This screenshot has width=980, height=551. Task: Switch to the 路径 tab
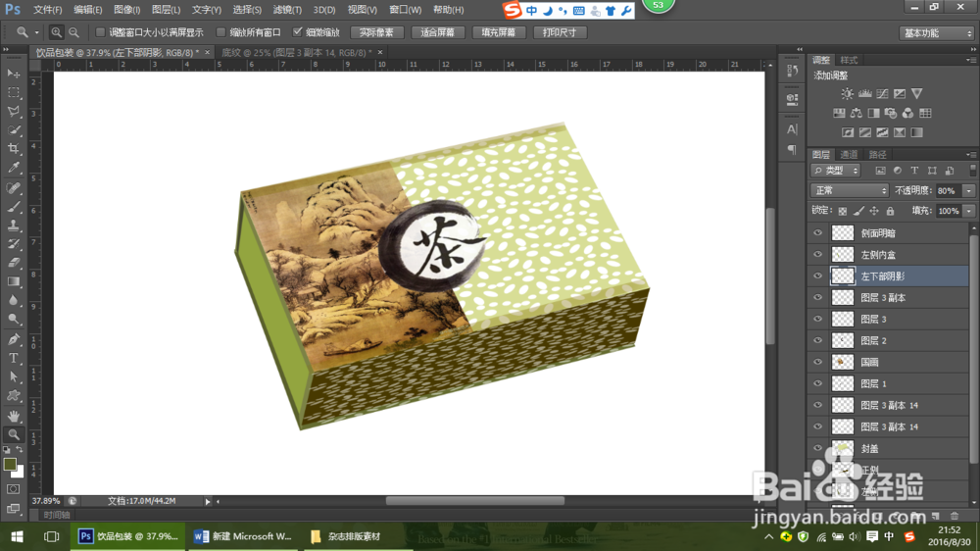tap(877, 155)
